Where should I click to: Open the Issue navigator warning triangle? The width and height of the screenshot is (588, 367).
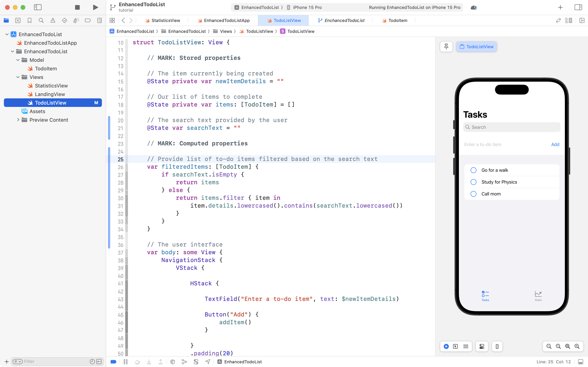[53, 20]
